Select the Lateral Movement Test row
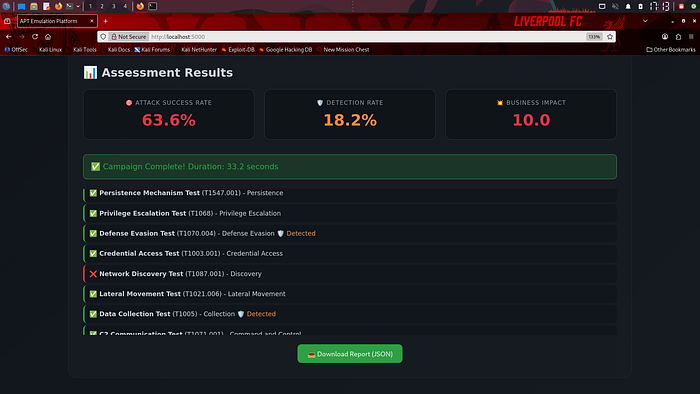 [x=350, y=294]
